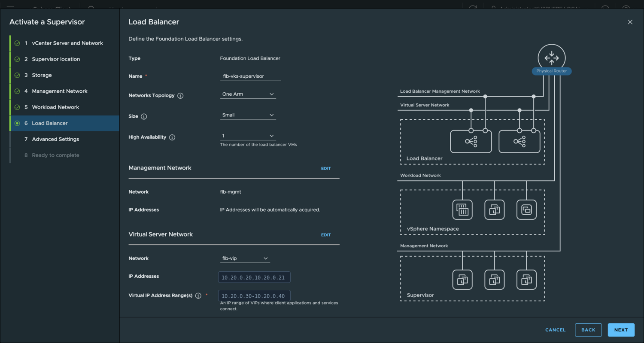Click the 'Supervisor' label in the diagram
Screen dimensions: 644x343
tap(420, 295)
